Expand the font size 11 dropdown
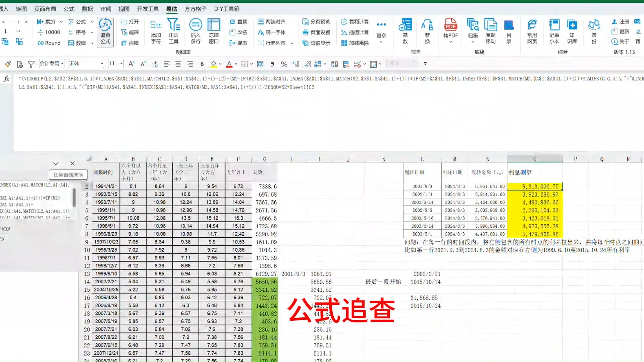 pos(121,63)
